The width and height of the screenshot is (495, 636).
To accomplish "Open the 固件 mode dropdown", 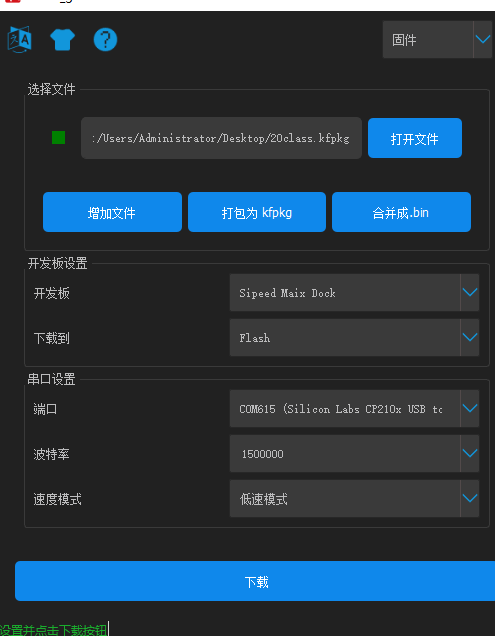I will pyautogui.click(x=437, y=40).
